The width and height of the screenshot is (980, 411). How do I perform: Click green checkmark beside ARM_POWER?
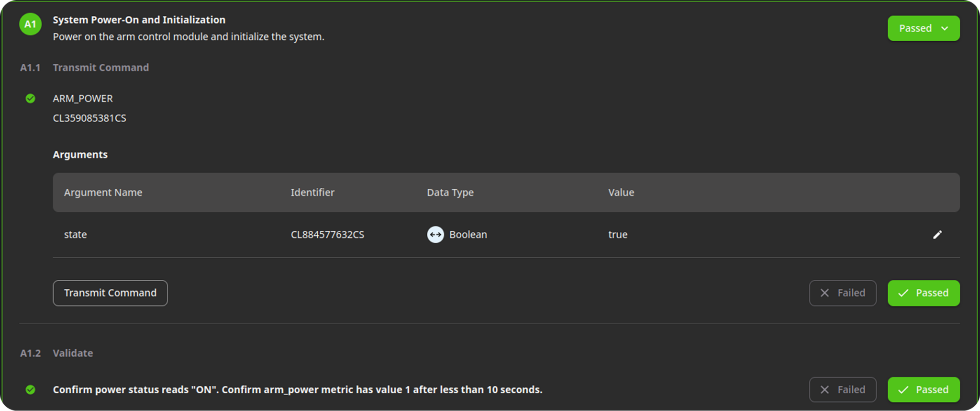(30, 99)
